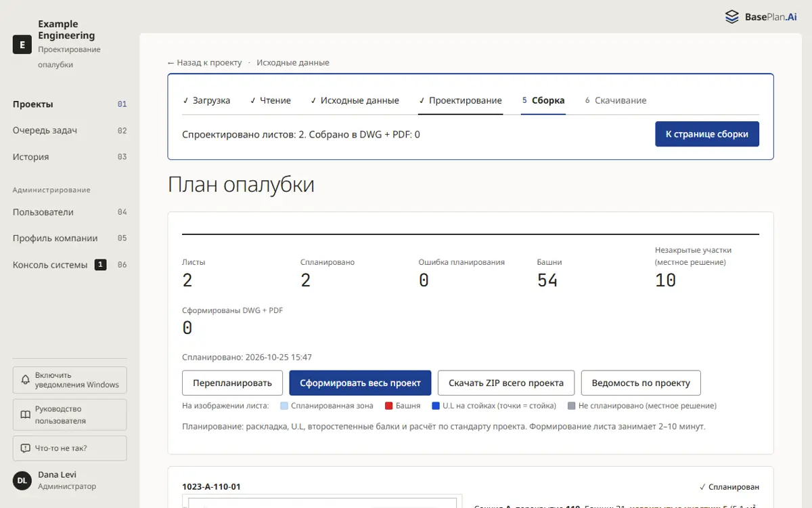812x508 pixels.
Task: Follow the ← Назад к проекту link
Action: point(204,62)
